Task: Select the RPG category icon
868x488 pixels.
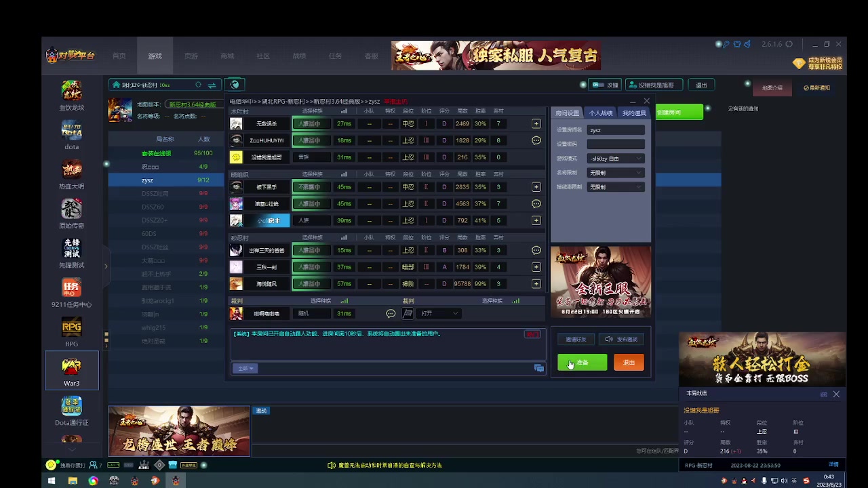Action: 71,332
